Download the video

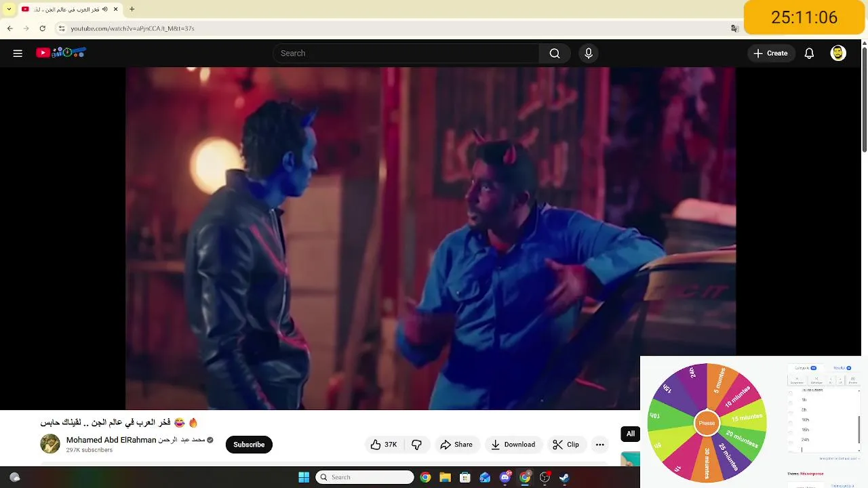513,445
